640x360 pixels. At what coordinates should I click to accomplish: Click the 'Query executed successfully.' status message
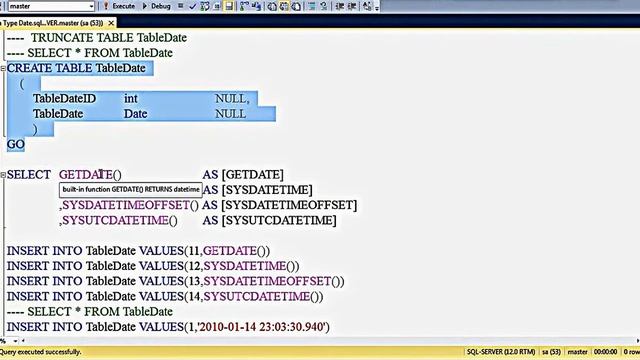41,352
